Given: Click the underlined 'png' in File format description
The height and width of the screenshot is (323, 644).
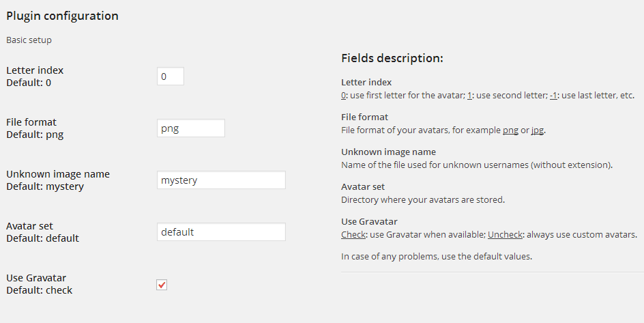Looking at the screenshot, I should tap(510, 130).
